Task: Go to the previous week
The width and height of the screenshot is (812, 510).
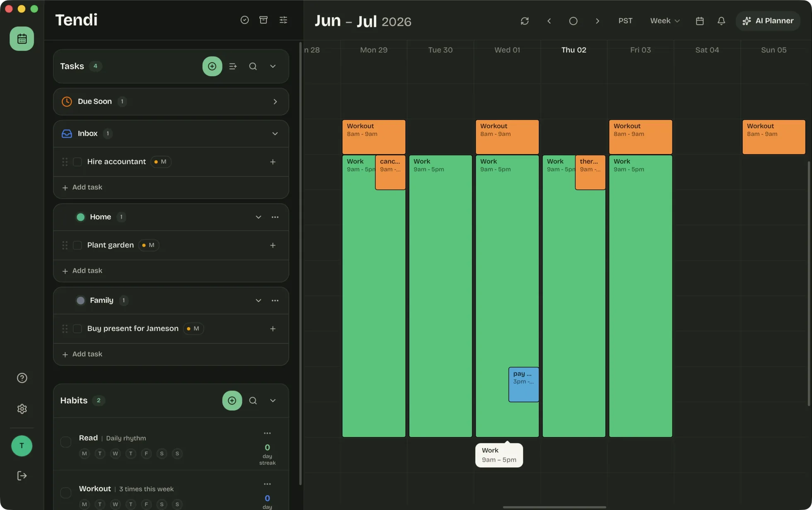Action: pos(549,21)
